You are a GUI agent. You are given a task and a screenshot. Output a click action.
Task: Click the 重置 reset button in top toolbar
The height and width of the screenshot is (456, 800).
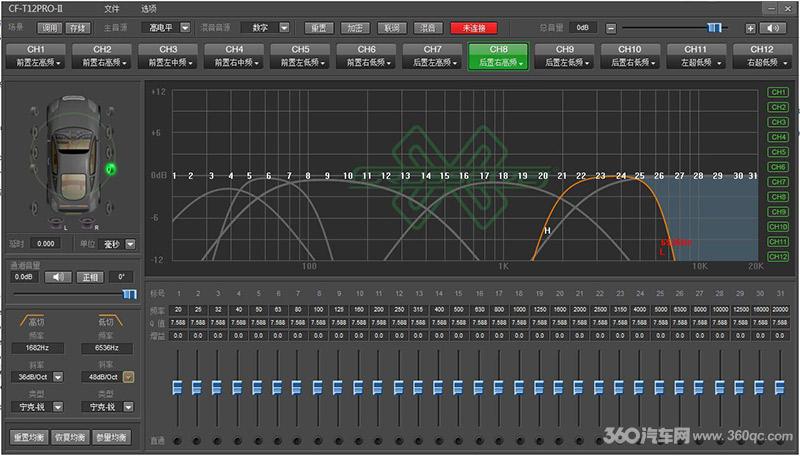[x=319, y=28]
